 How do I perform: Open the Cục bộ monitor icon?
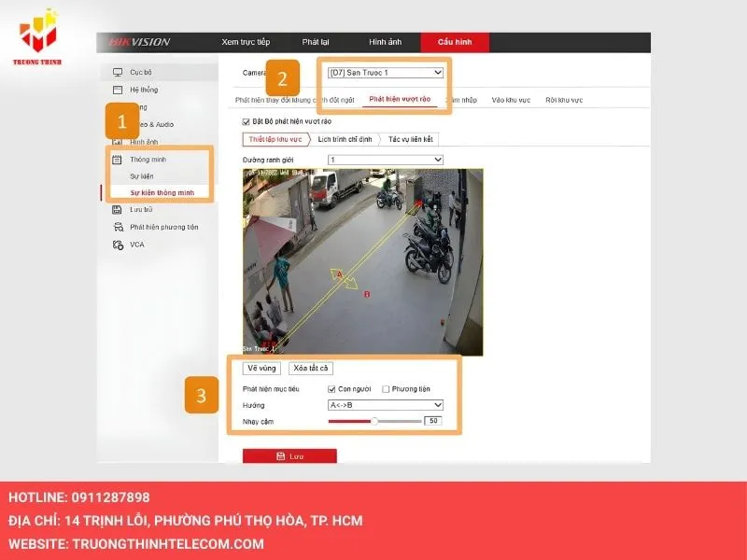(x=118, y=72)
